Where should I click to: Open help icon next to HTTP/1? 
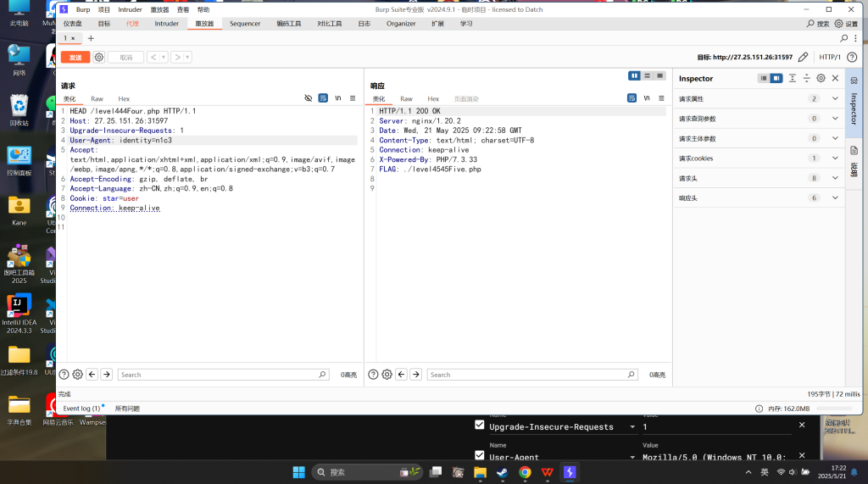[x=852, y=57]
